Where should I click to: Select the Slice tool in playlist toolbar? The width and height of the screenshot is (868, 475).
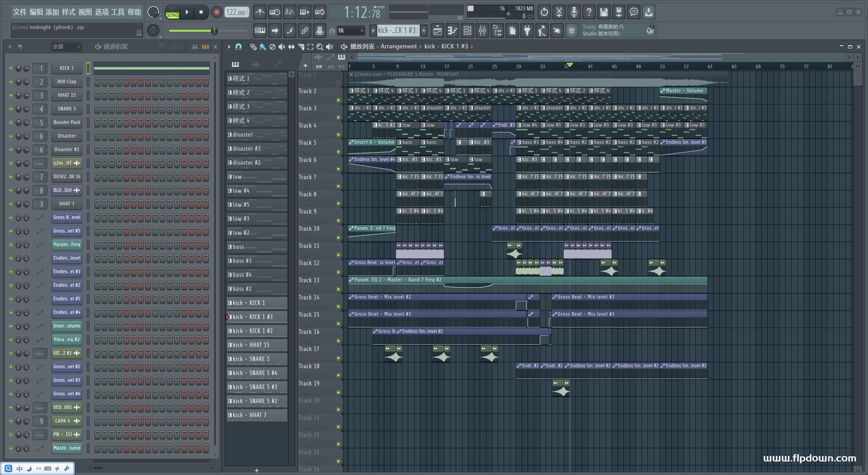(301, 47)
